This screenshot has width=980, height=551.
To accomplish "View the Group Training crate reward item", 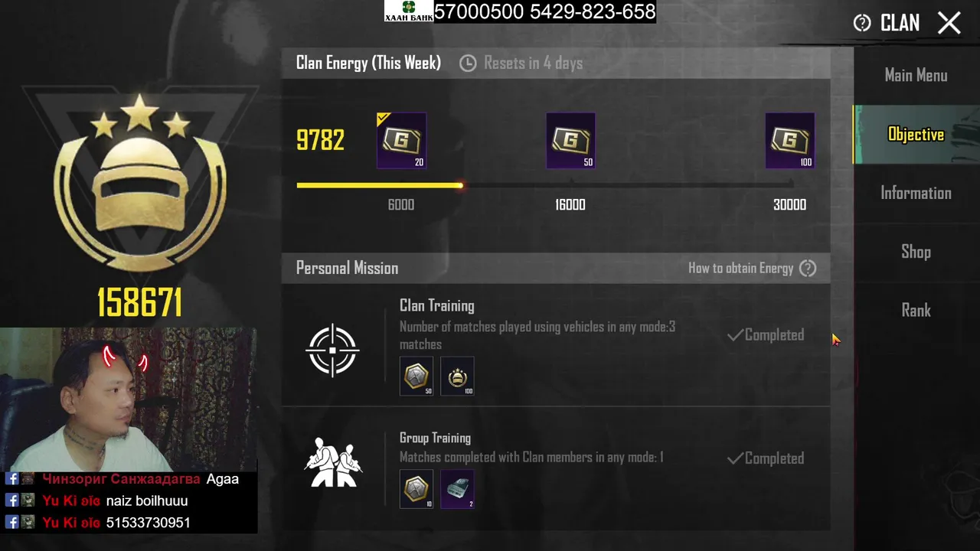I will pos(457,489).
